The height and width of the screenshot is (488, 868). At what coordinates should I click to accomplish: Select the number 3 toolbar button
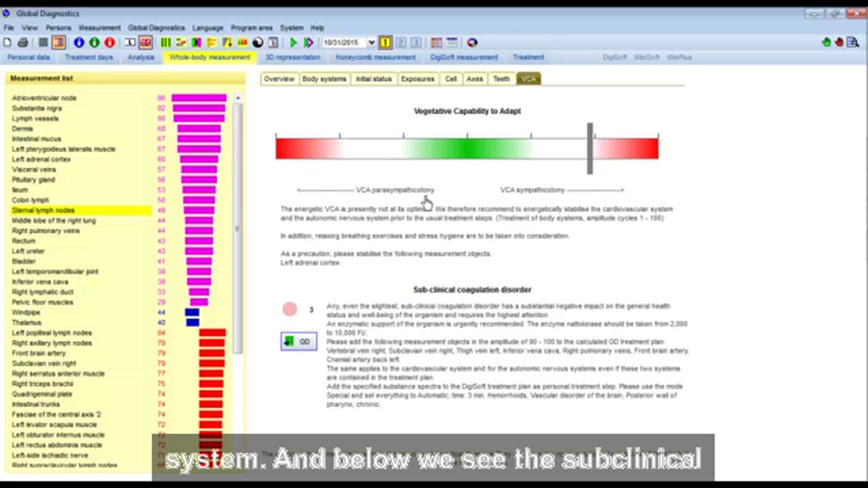click(x=416, y=43)
